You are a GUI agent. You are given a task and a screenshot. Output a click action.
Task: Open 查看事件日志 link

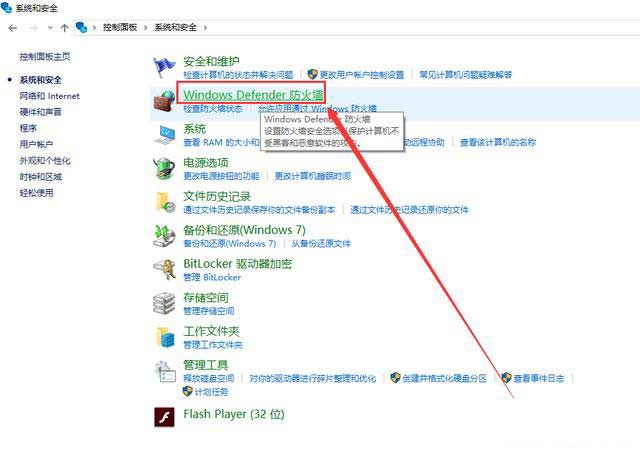point(539,378)
